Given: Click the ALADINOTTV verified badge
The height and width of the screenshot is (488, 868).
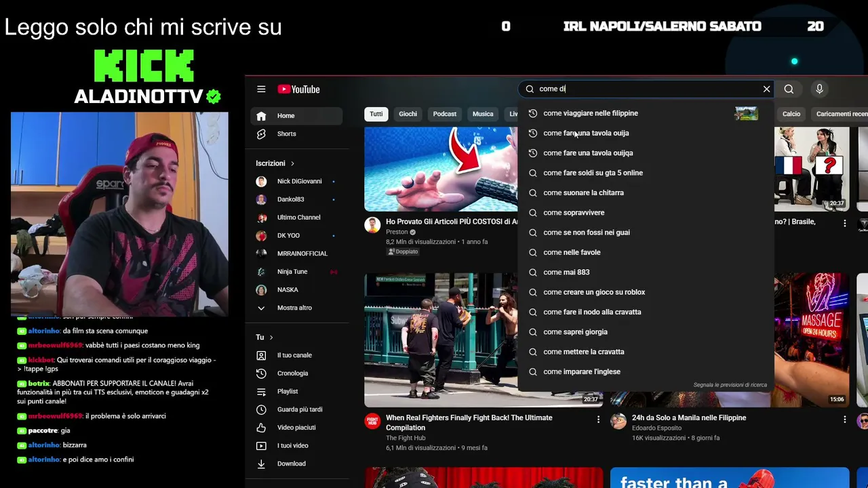Looking at the screenshot, I should coord(214,97).
